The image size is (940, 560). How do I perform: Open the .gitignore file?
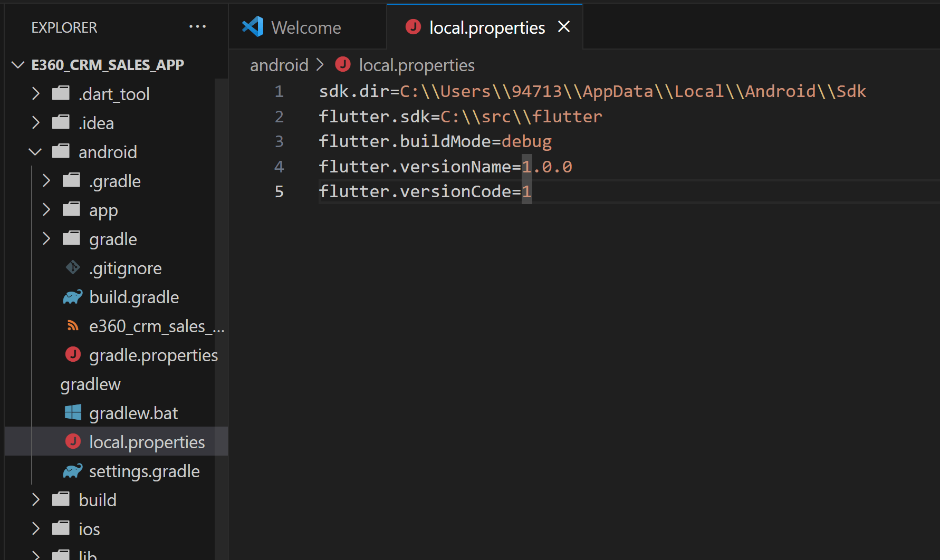pos(125,268)
